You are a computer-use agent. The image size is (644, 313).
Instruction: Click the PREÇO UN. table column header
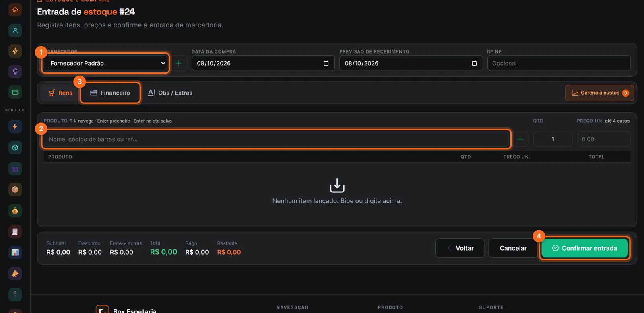(517, 157)
